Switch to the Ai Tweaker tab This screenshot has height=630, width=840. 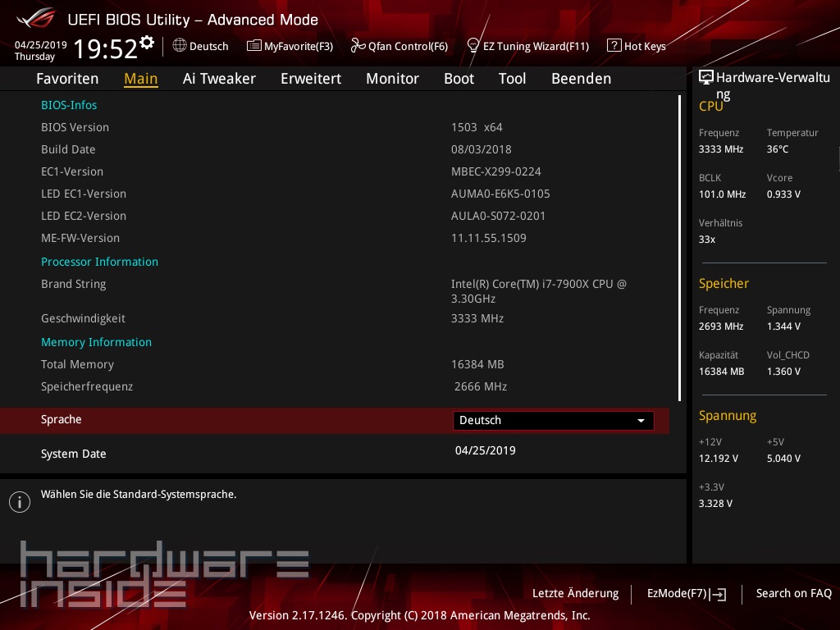point(219,79)
